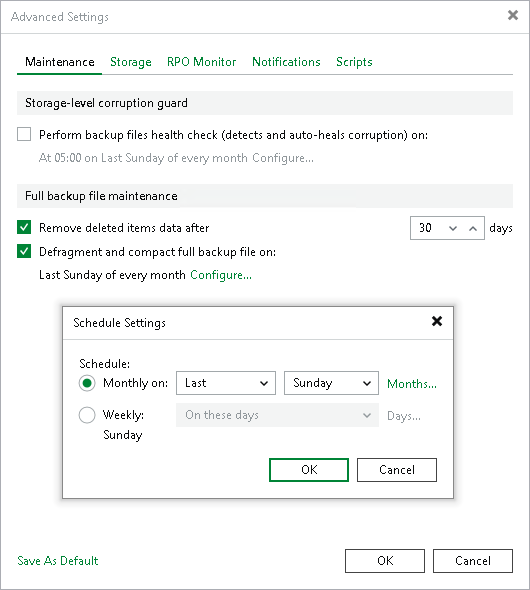The width and height of the screenshot is (530, 590).
Task: Switch to the Maintenance tab
Action: [x=59, y=62]
